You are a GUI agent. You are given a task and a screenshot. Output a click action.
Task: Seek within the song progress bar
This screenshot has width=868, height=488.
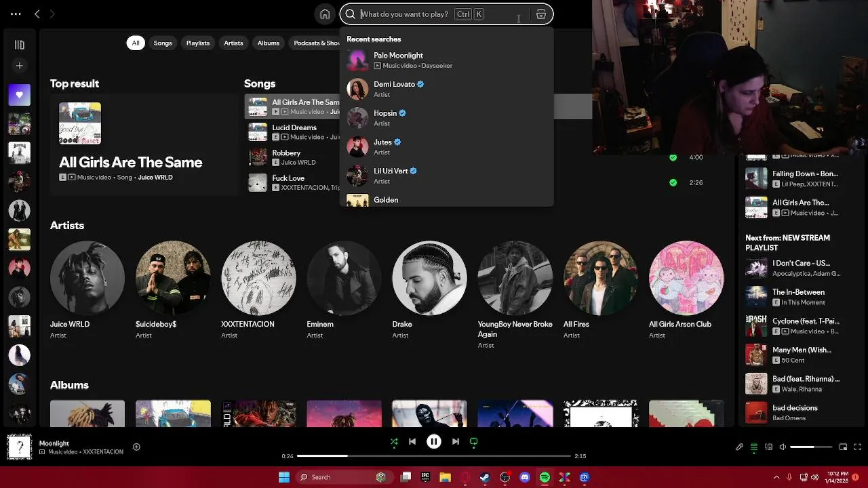pos(434,456)
